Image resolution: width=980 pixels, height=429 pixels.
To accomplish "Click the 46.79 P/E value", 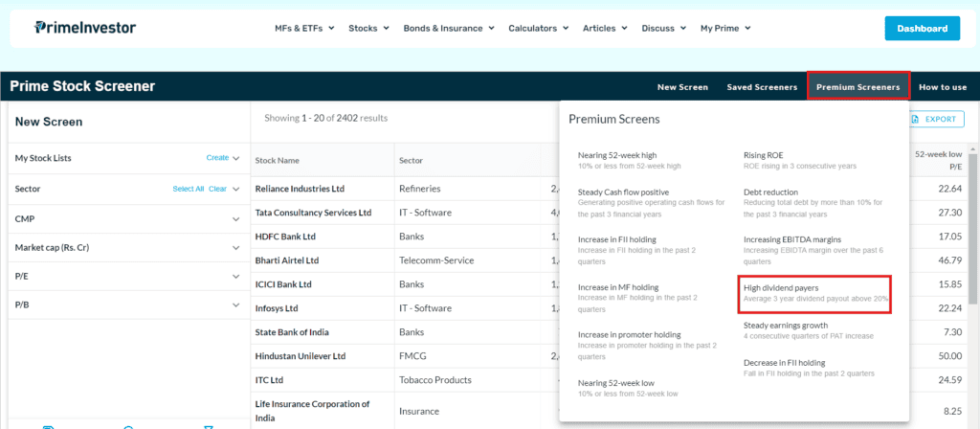I will pyautogui.click(x=950, y=260).
